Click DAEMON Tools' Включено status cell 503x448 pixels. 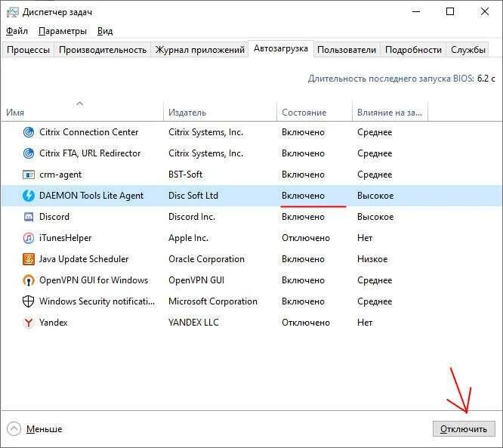click(x=303, y=196)
